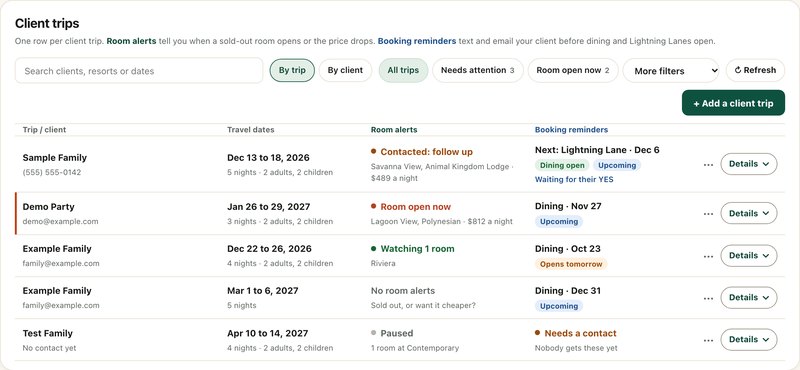
Task: Switch to By client view
Action: click(345, 70)
